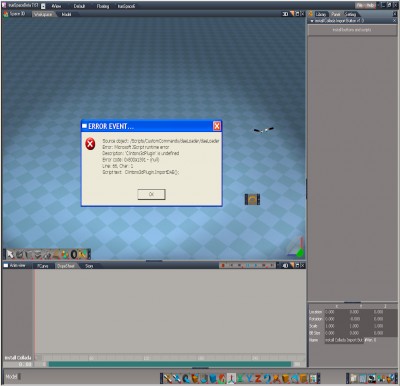Select the Floating layout option

click(x=103, y=6)
